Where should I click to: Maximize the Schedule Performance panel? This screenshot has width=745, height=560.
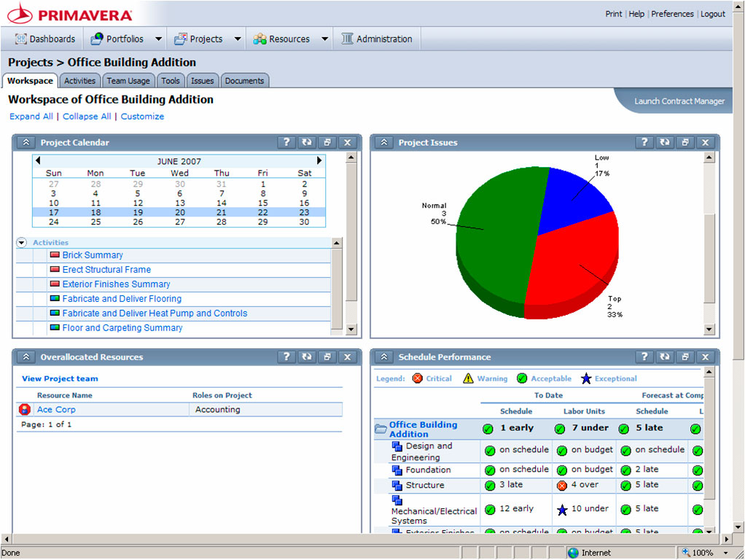pyautogui.click(x=685, y=357)
